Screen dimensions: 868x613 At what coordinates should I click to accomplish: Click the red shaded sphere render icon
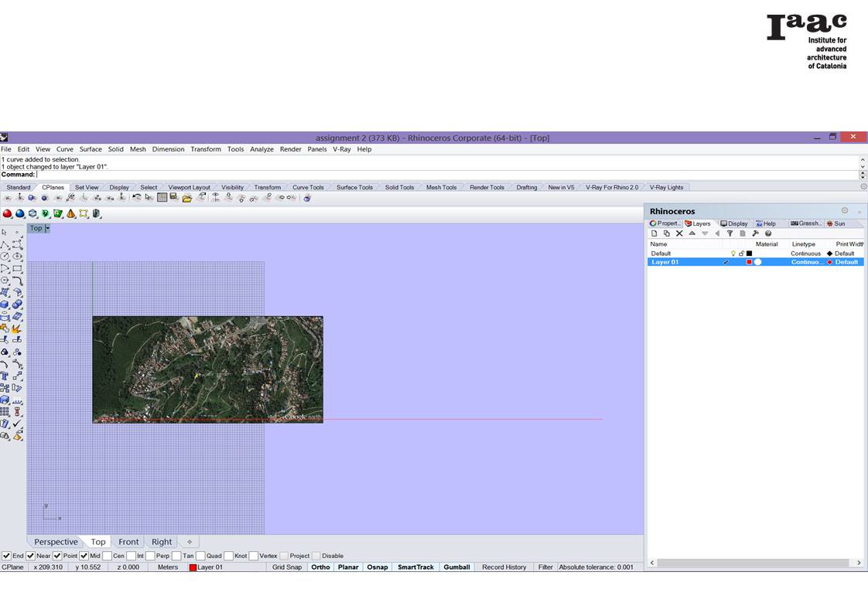pos(7,214)
